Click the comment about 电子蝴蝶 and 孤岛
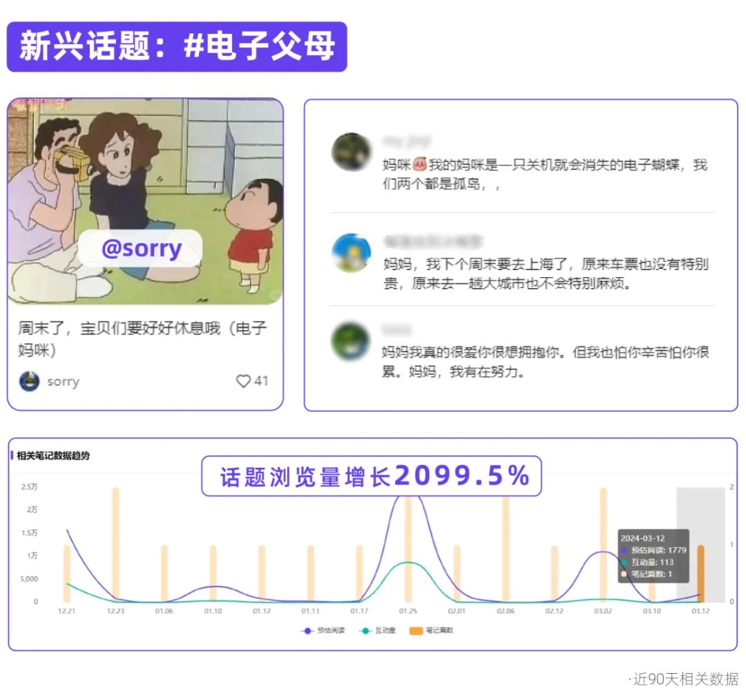This screenshot has height=700, width=746. click(545, 174)
